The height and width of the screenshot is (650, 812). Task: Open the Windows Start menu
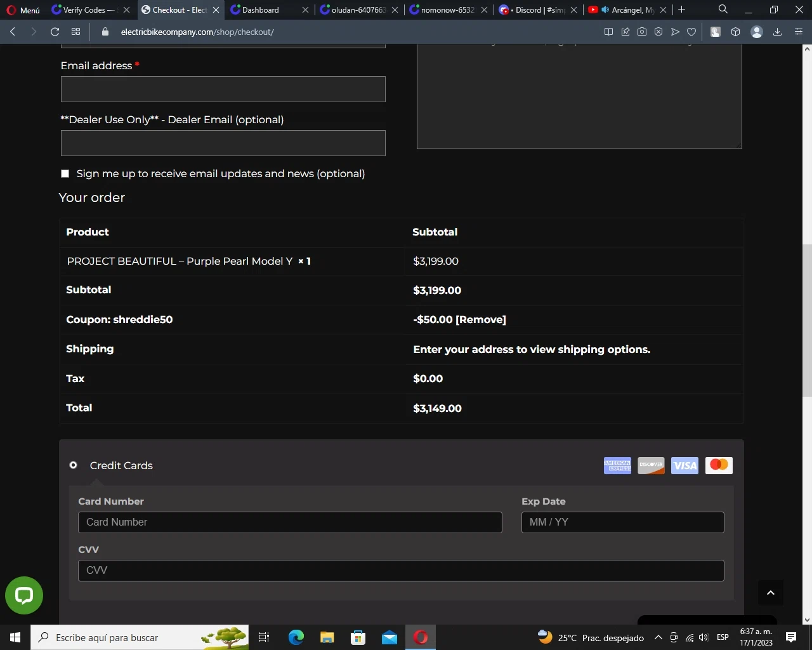[x=15, y=637]
